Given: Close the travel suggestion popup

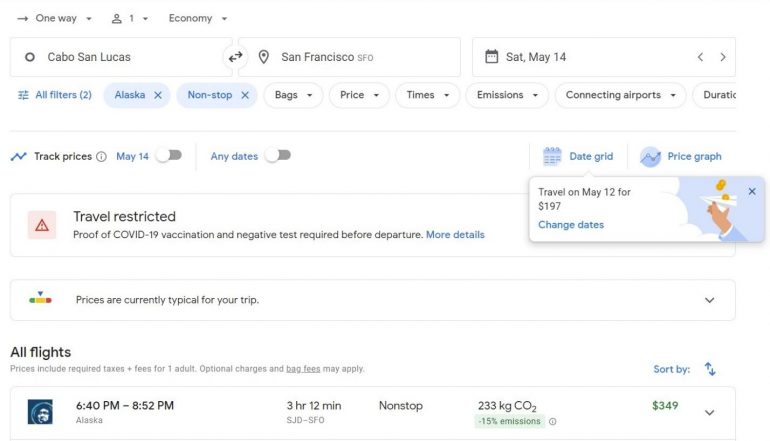Looking at the screenshot, I should point(752,191).
